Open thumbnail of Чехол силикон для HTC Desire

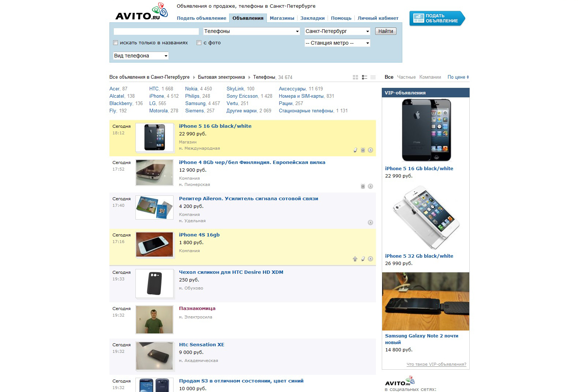[x=154, y=284]
